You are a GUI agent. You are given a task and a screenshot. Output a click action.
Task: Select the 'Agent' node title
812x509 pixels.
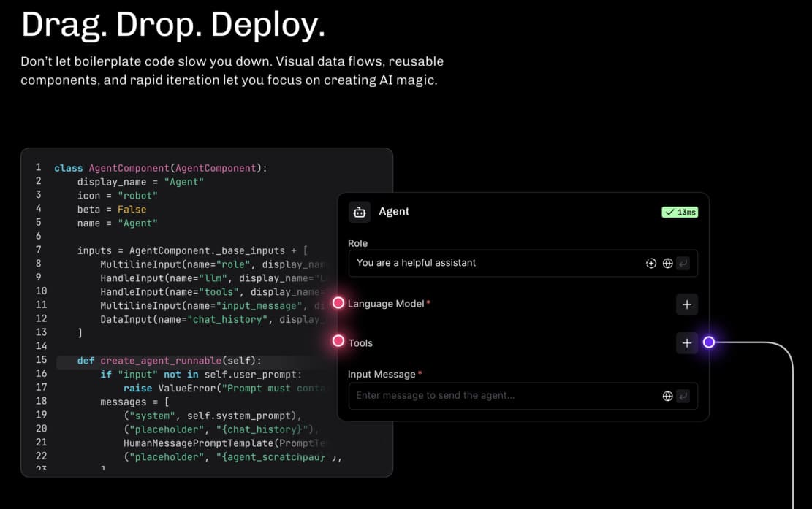tap(393, 212)
